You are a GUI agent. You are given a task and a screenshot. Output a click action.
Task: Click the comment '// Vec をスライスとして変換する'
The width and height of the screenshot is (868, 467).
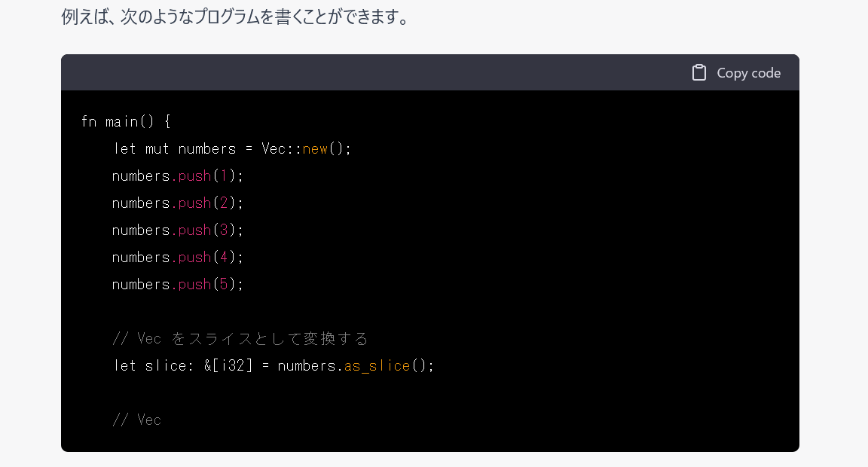(240, 338)
